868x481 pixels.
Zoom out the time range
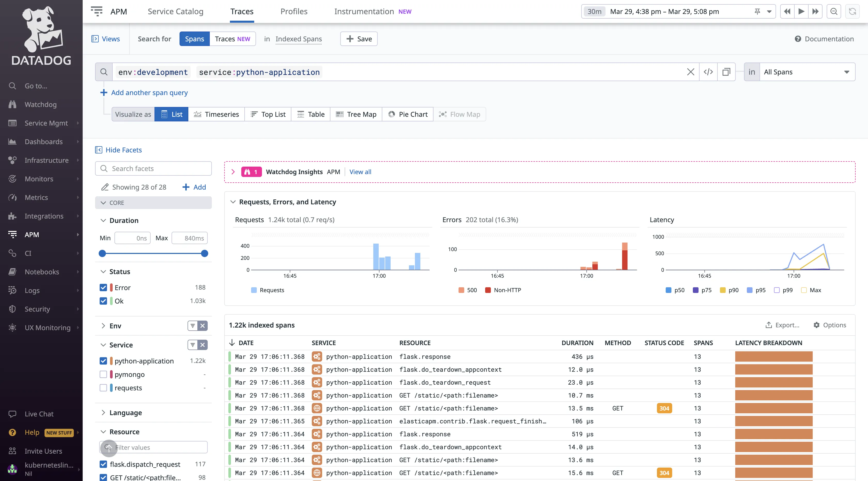coord(834,11)
